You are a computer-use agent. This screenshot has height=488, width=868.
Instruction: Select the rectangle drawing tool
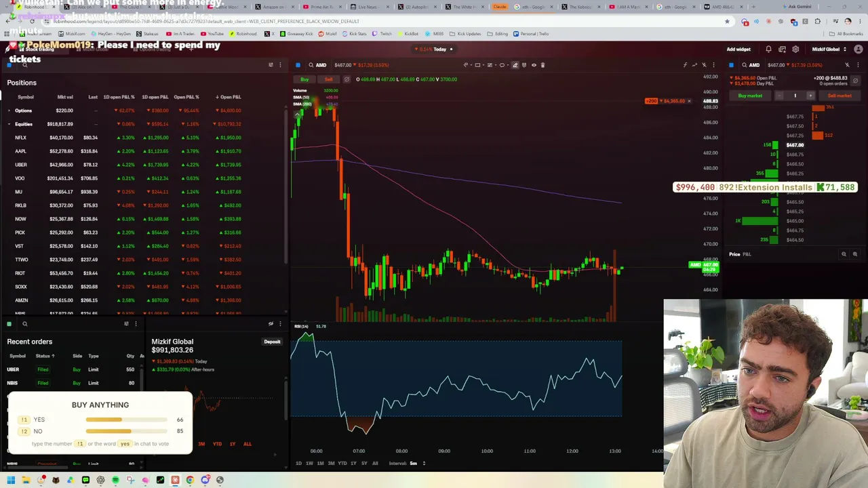click(477, 65)
